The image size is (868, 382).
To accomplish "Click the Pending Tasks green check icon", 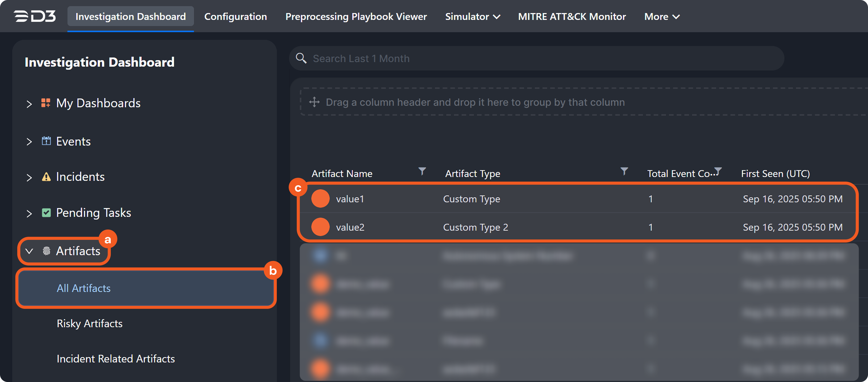I will (x=46, y=213).
